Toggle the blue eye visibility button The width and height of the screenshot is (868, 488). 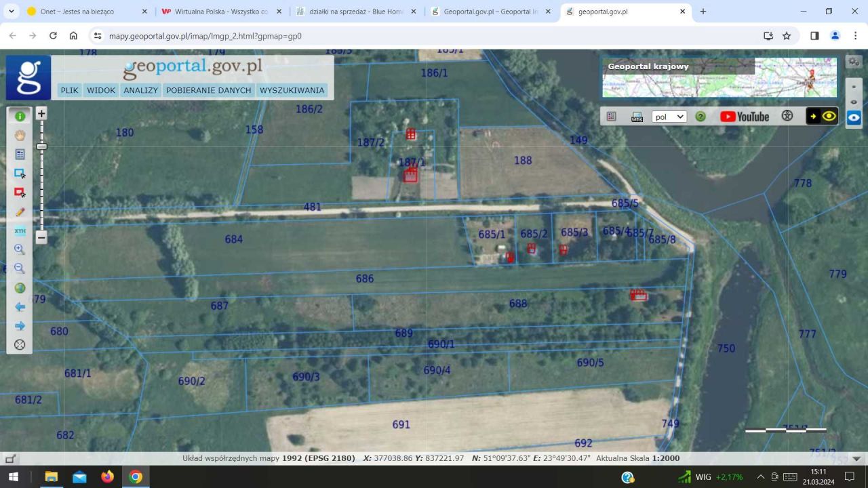(854, 117)
